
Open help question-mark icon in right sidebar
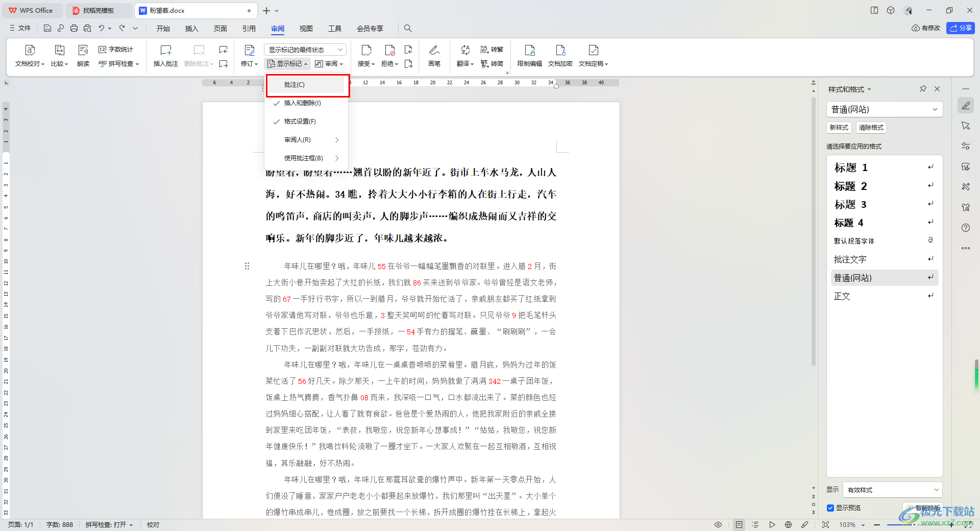965,228
